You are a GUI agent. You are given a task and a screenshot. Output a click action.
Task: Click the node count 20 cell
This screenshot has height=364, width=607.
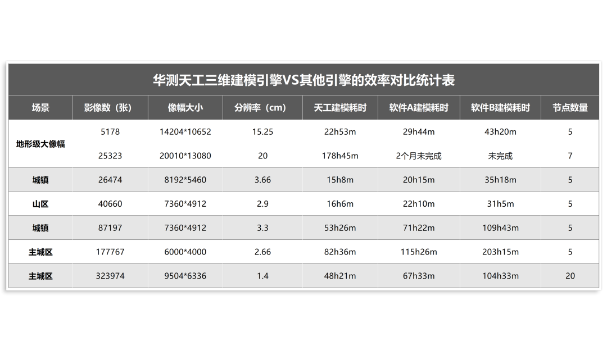coord(570,276)
